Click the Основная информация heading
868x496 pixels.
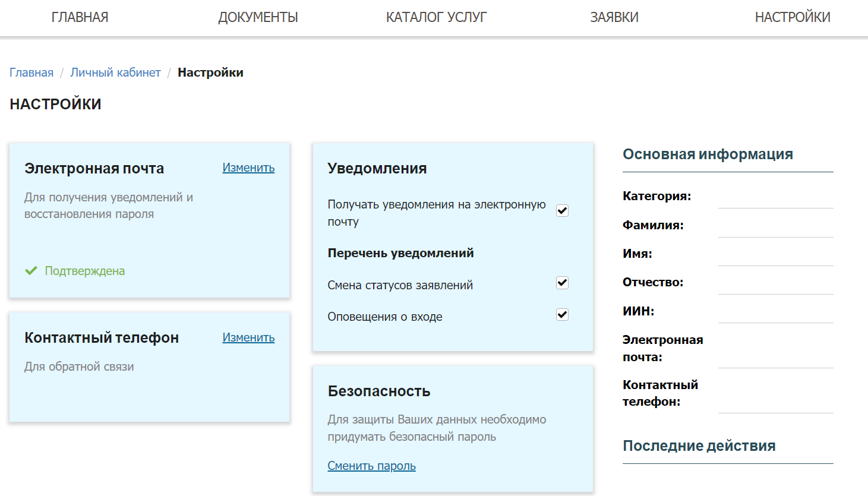pos(708,154)
